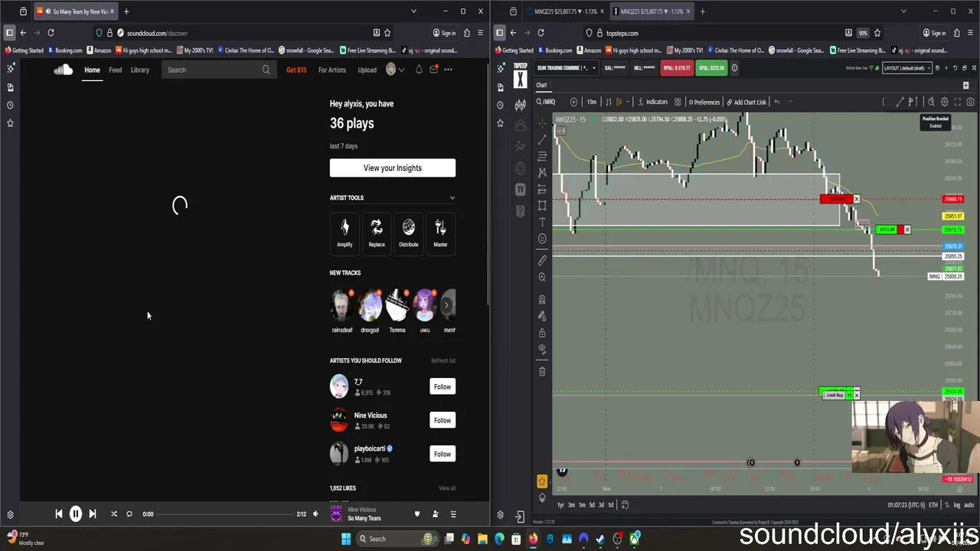Screen dimensions: 980x551
Task: Undo last chart action
Action: 777,102
